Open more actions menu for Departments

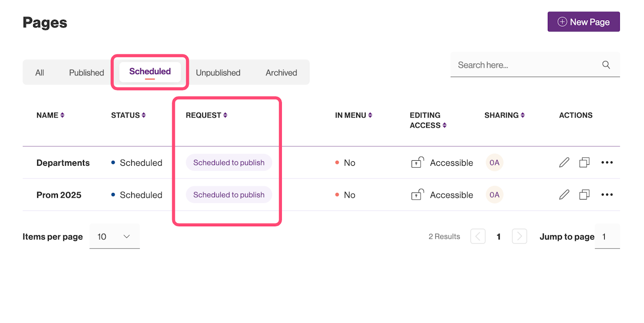[x=607, y=163]
